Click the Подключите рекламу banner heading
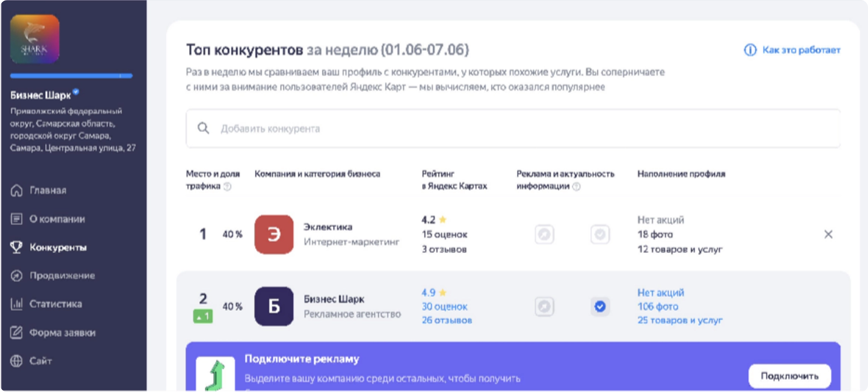 pos(302,359)
